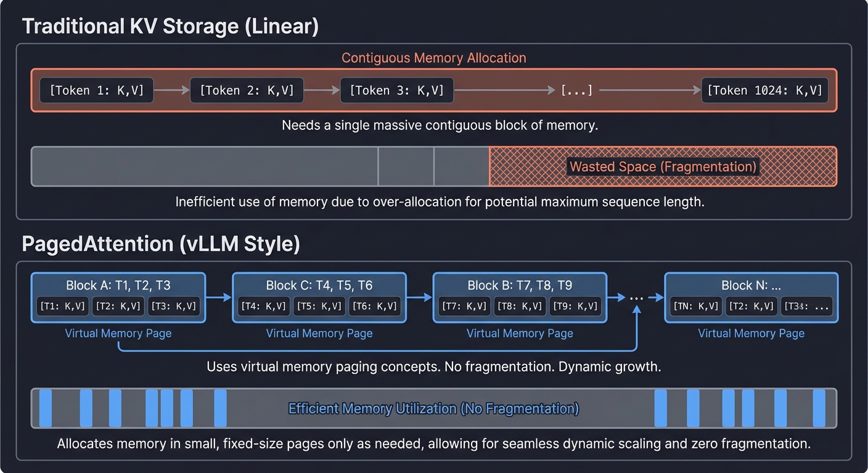Screen dimensions: 868x473
Task: Expand the [...] placeholder in the token sequence
Action: point(576,90)
